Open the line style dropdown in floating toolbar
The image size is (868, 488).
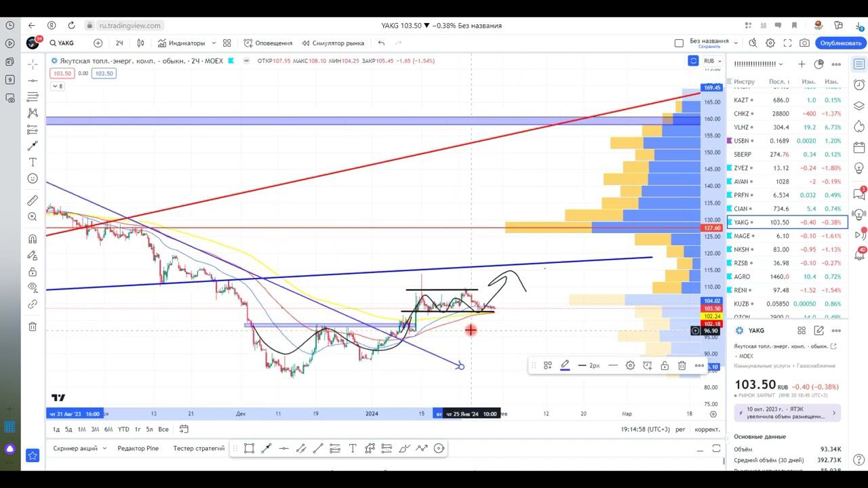click(x=612, y=365)
